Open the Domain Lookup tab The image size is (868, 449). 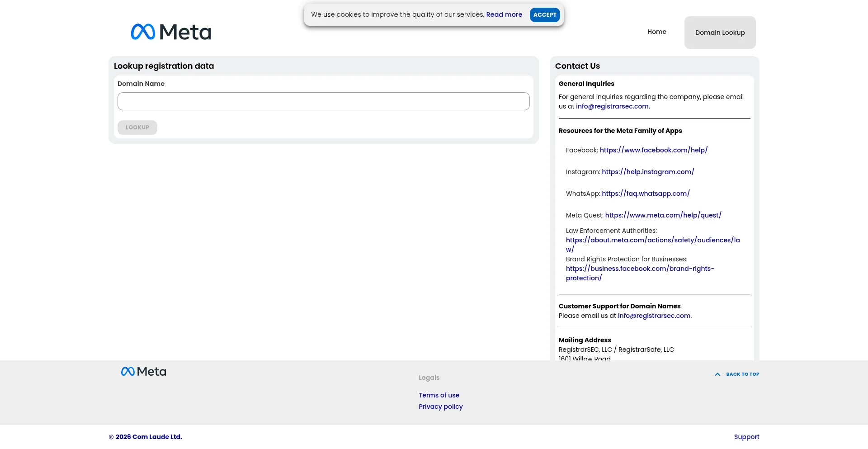tap(720, 33)
